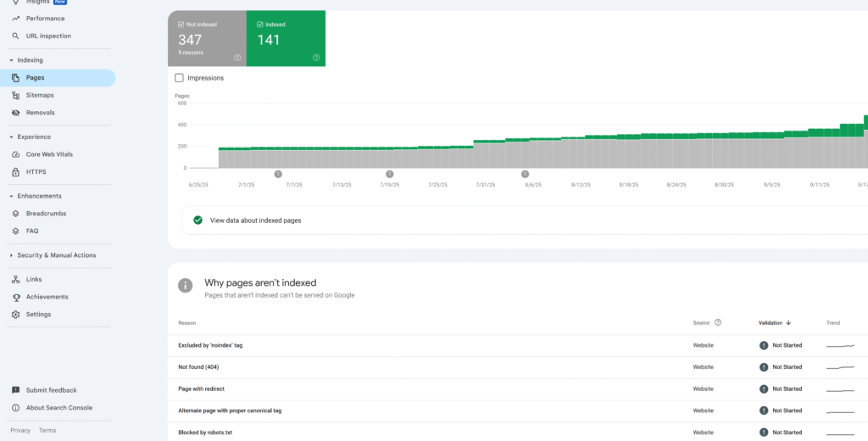Go to Sitemaps page
Image resolution: width=868 pixels, height=441 pixels.
(x=40, y=95)
